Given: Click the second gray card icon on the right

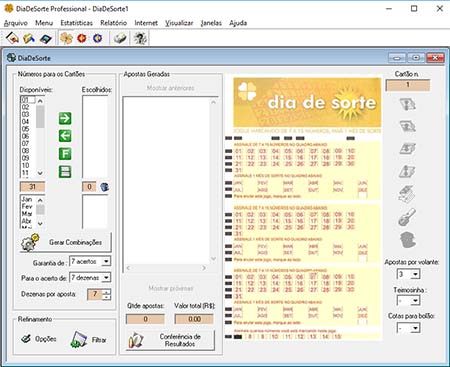Looking at the screenshot, I should (x=407, y=126).
